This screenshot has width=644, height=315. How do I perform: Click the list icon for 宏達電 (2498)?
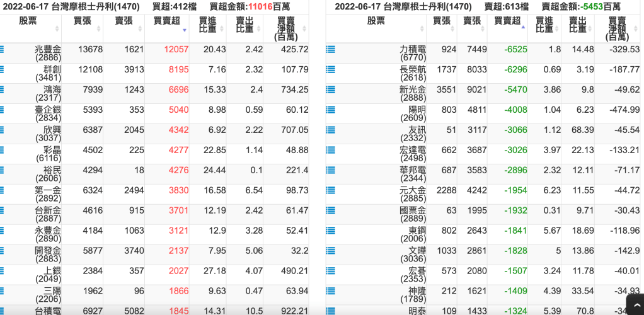(330, 150)
